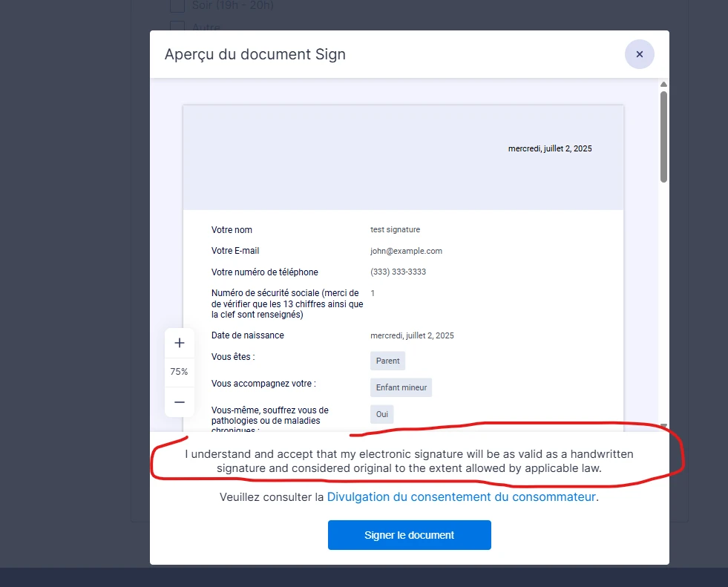
Task: Select the Oui answer badge
Action: point(381,414)
